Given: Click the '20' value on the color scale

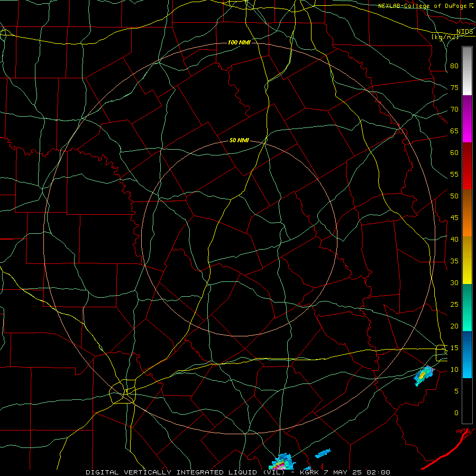Looking at the screenshot, I should [x=454, y=326].
